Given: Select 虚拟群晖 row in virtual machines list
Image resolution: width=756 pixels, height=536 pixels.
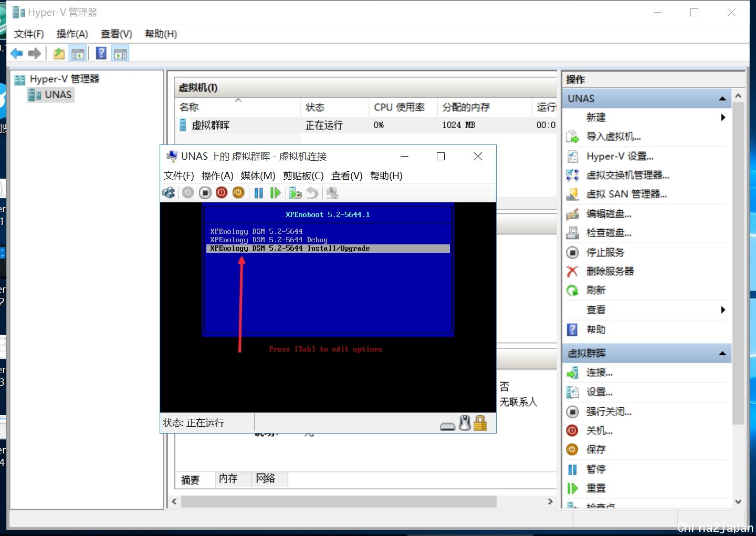Looking at the screenshot, I should pyautogui.click(x=366, y=125).
